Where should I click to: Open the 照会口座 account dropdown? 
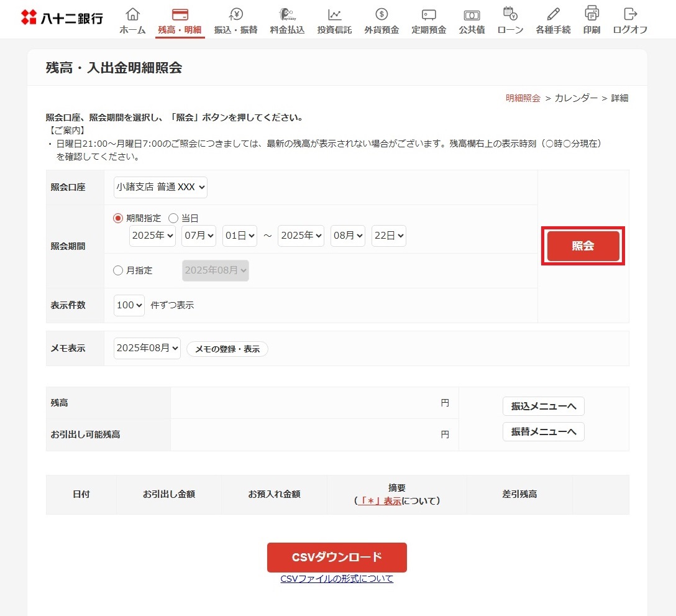tap(160, 187)
